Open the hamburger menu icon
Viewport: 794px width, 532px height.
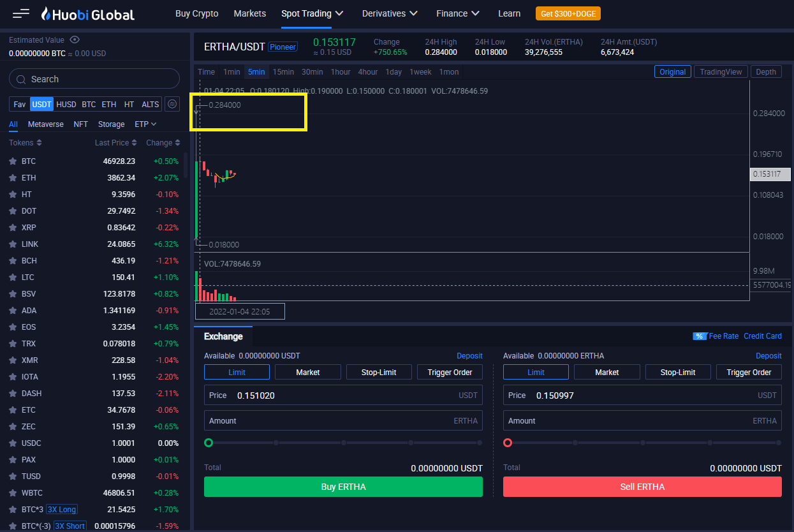21,13
